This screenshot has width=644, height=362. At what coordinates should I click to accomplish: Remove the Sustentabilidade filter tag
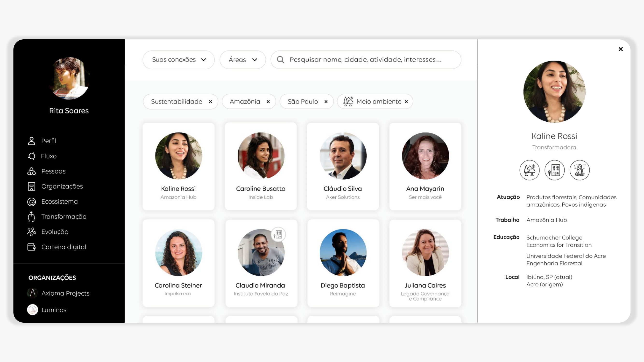point(210,102)
